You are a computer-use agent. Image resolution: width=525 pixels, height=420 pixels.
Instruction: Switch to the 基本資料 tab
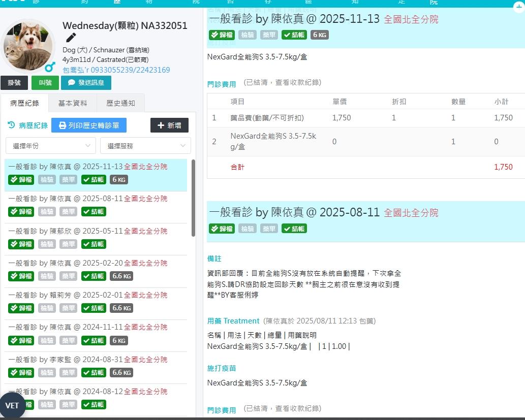coord(73,103)
